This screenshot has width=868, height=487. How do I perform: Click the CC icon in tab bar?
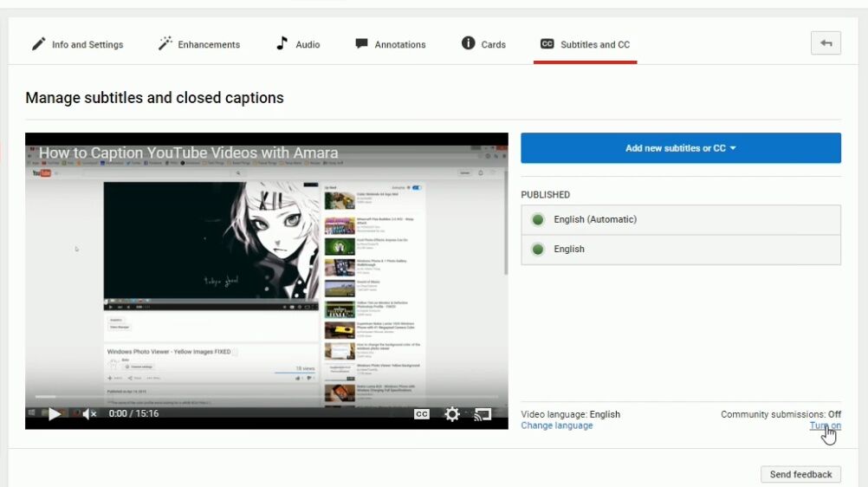[x=547, y=44]
